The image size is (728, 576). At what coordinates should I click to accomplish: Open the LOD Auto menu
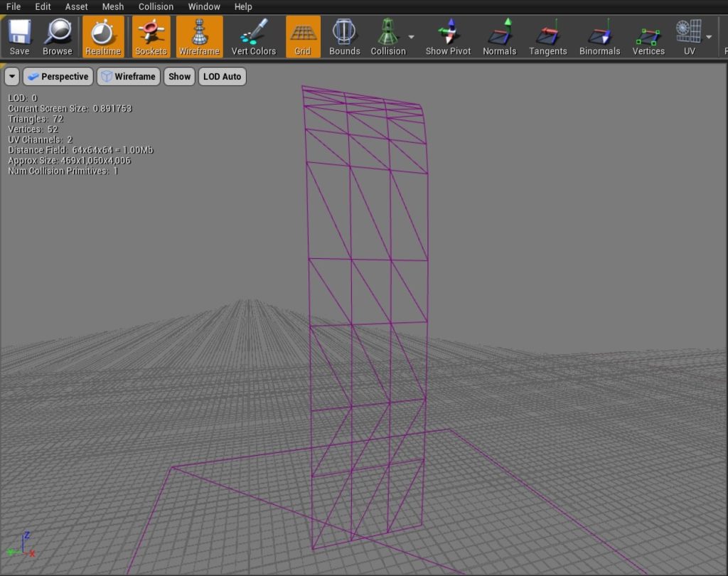(222, 77)
